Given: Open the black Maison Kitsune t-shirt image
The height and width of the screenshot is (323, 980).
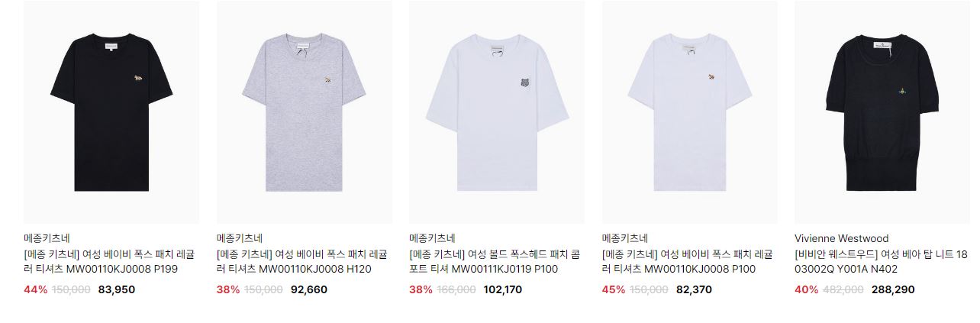Looking at the screenshot, I should click(x=111, y=111).
